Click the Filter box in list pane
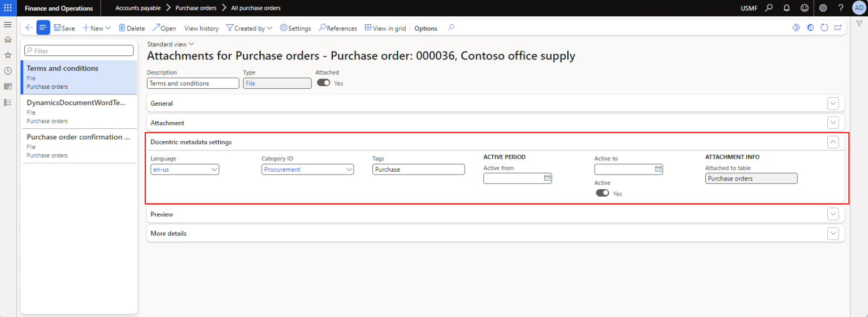Viewport: 868px width, 317px height. point(79,51)
